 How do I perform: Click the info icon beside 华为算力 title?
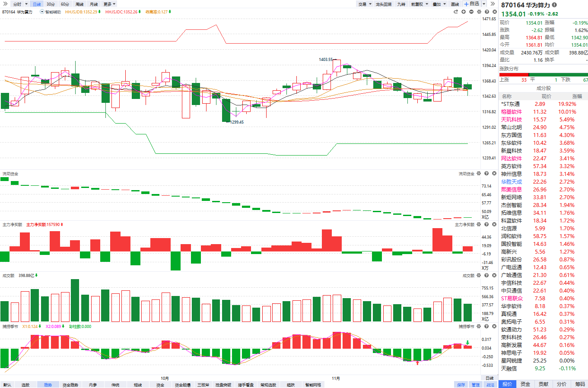click(554, 5)
